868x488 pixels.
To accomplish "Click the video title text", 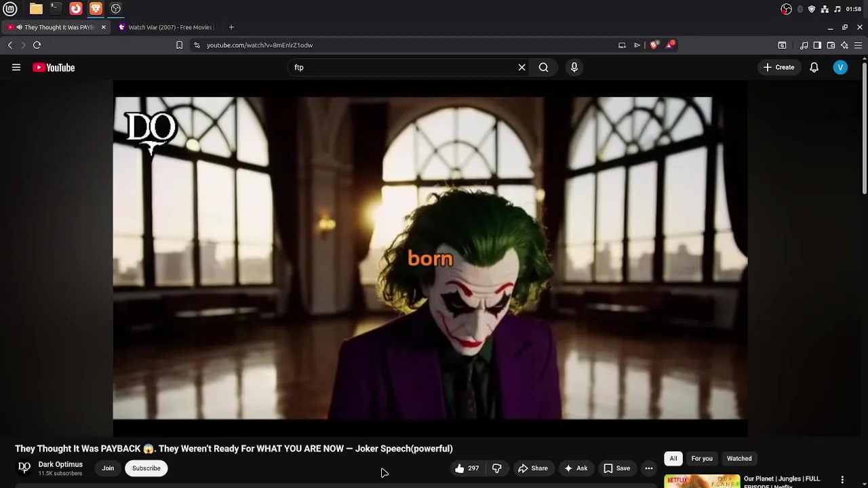I will click(234, 449).
